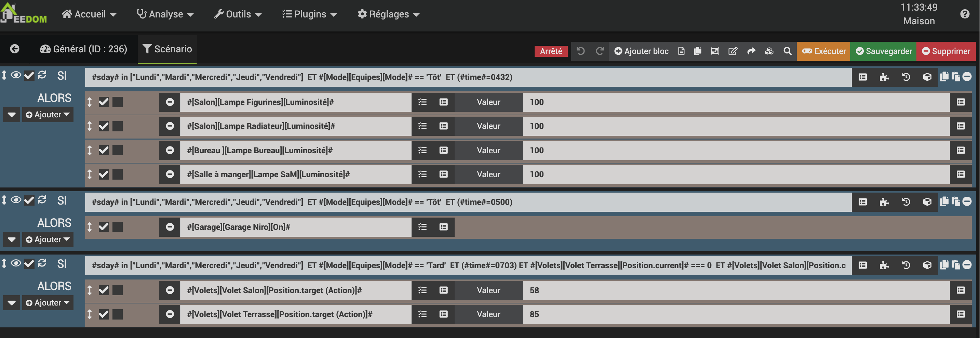Click the Ajouter bloc button
Screen dimensions: 980x338
coord(641,51)
